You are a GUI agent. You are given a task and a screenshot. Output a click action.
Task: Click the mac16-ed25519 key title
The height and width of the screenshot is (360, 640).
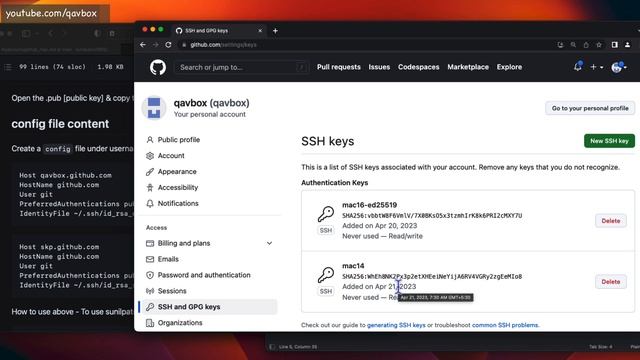pos(369,205)
